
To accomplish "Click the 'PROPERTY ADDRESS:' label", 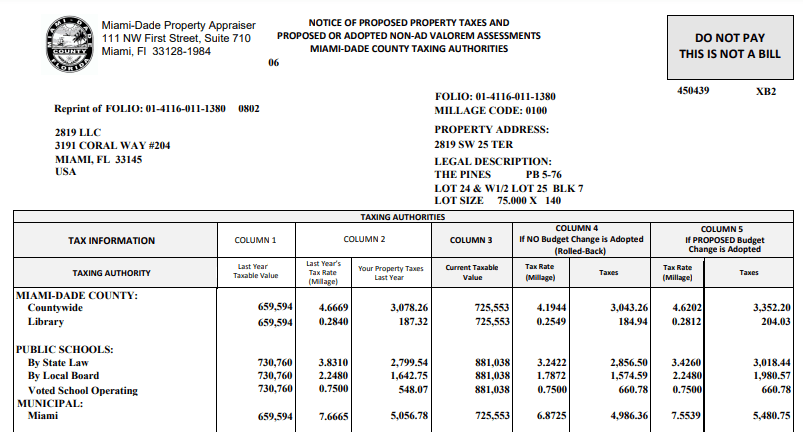I will tap(492, 129).
